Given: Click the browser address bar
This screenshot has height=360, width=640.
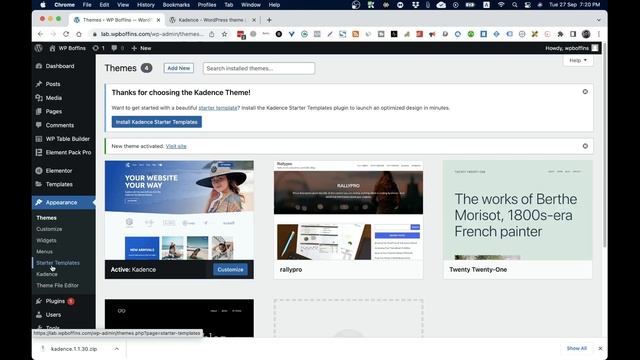Looking at the screenshot, I should [152, 34].
